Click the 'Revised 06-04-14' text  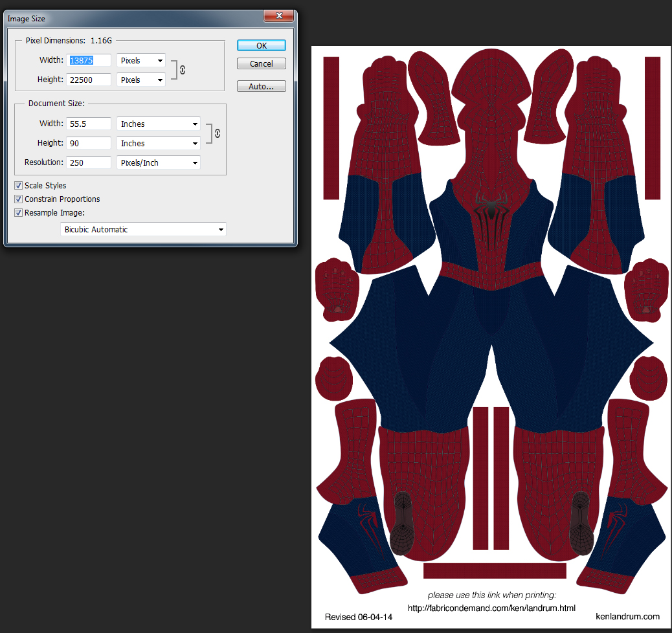(358, 617)
